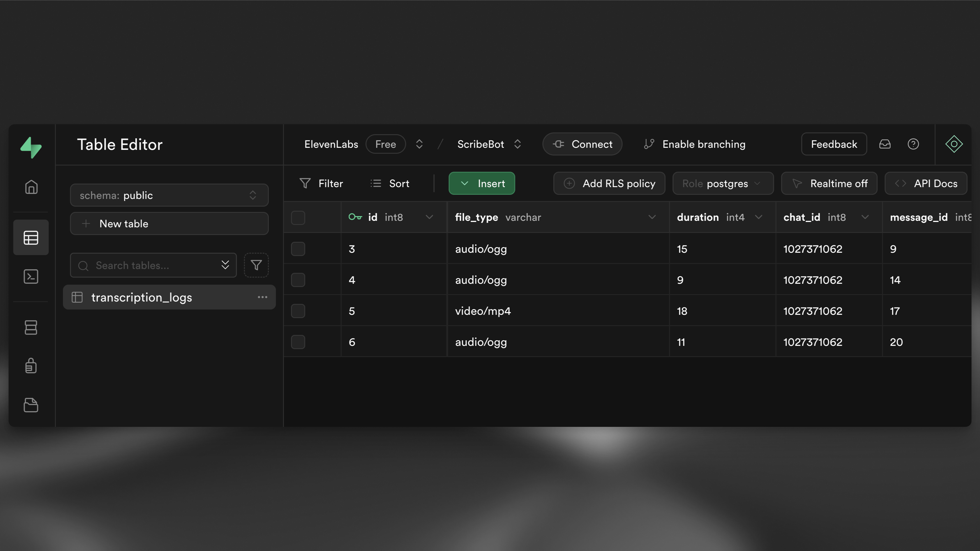The height and width of the screenshot is (551, 980).
Task: Open the Home dashboard icon
Action: [x=31, y=187]
